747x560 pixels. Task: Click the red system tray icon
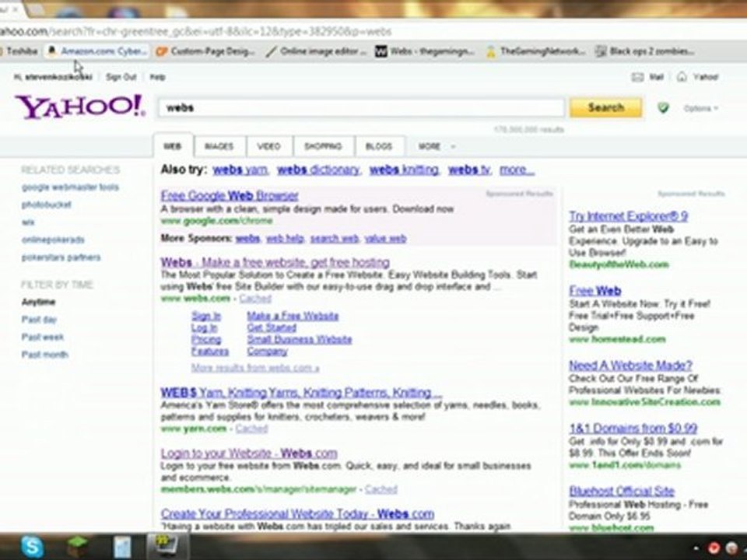(x=714, y=548)
